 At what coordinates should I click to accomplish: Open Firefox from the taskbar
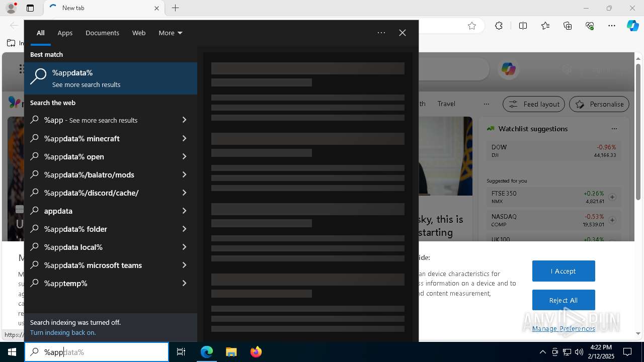(256, 352)
